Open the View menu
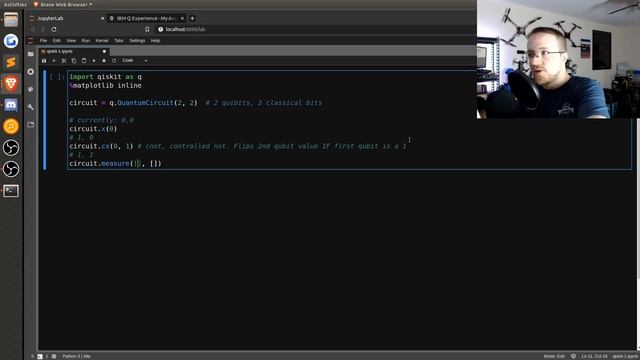Screen dimensions: 640x360 tap(71, 41)
